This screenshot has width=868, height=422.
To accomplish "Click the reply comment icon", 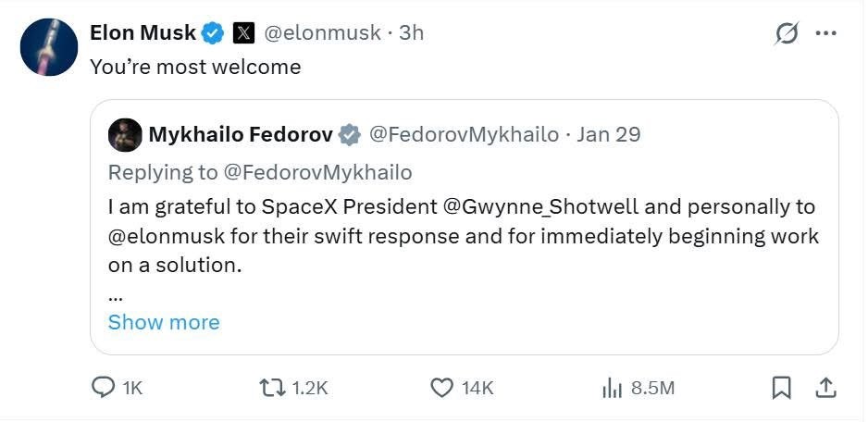I will [x=103, y=388].
